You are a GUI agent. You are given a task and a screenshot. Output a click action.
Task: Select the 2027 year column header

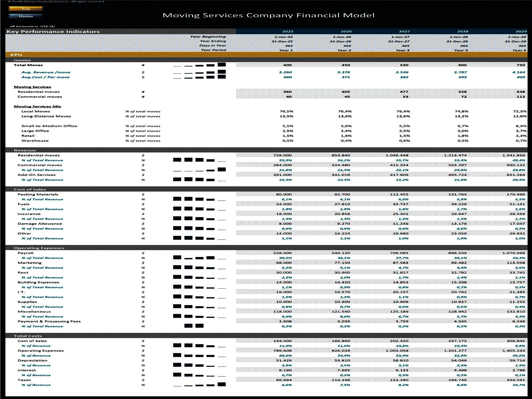[x=404, y=32]
